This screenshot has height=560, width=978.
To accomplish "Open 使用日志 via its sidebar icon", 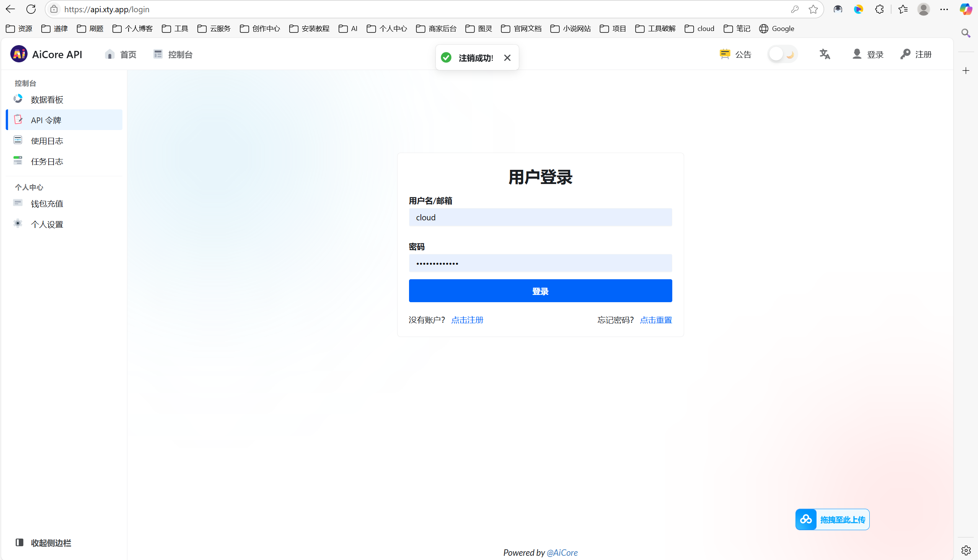I will point(18,140).
